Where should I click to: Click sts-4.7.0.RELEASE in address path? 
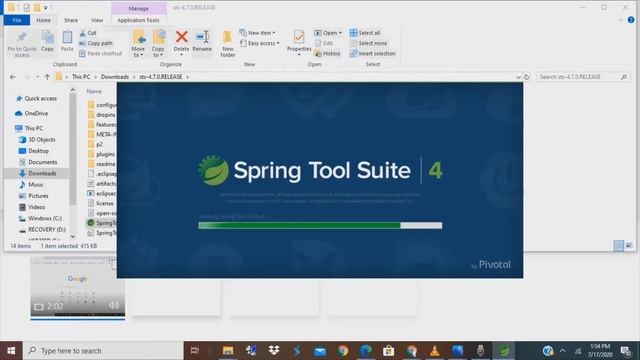coord(161,77)
